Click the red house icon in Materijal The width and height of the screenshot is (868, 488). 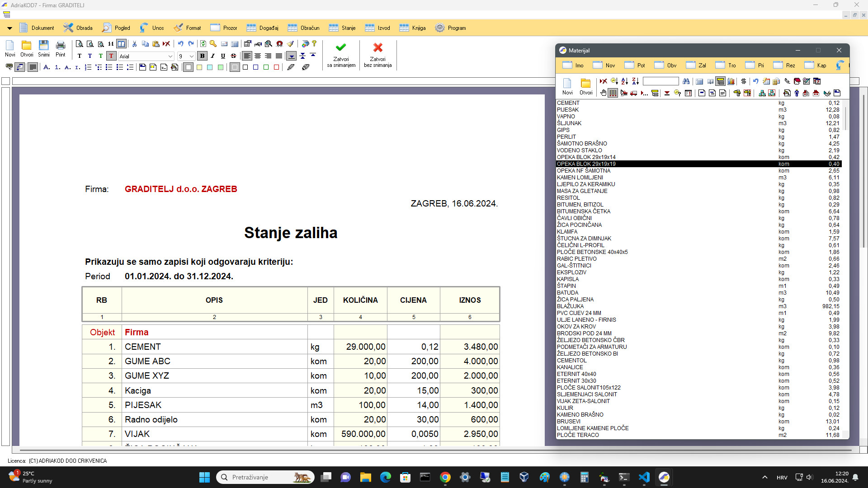click(816, 93)
